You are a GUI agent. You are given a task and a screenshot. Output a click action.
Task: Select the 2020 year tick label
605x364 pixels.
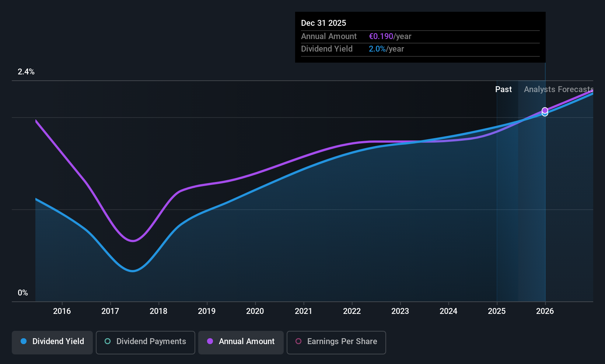coord(255,311)
